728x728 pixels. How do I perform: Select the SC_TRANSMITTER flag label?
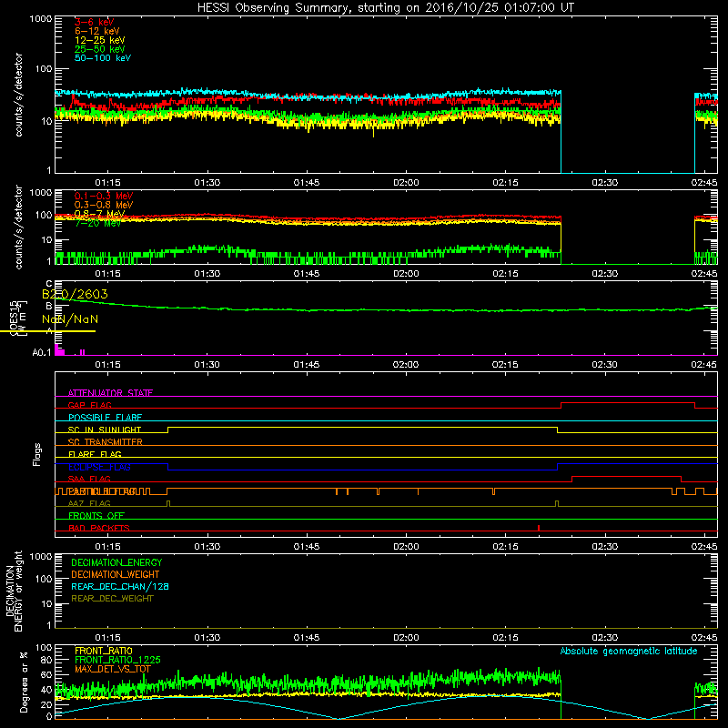click(106, 442)
